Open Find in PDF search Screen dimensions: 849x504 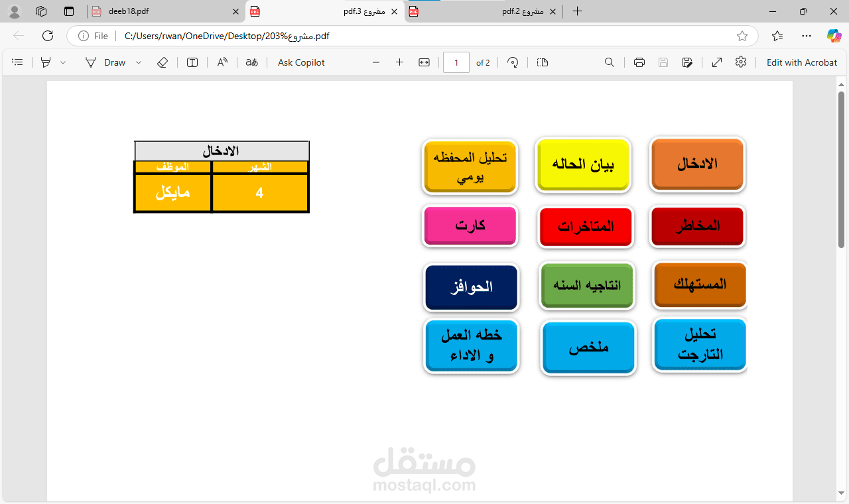610,62
